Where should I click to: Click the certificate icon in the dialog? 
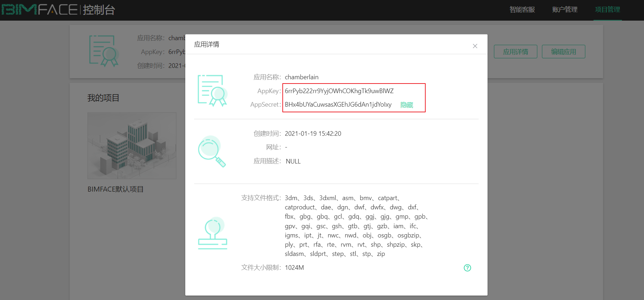tap(212, 91)
